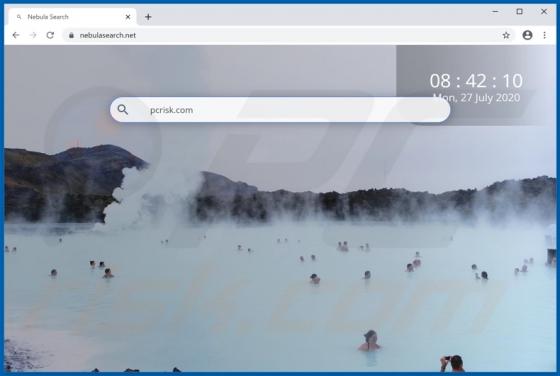Close the Nebula Search tab
The image size is (560, 376).
[128, 17]
